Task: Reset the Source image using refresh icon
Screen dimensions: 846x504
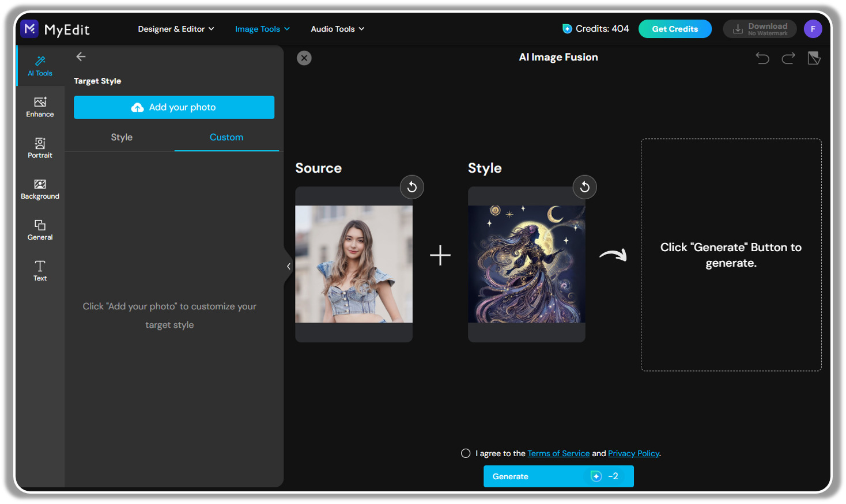Action: pyautogui.click(x=411, y=187)
